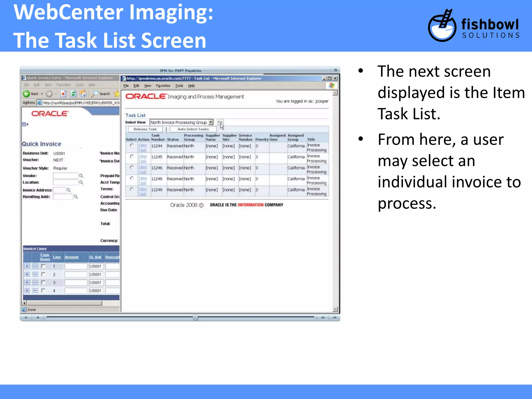The image size is (532, 399).
Task: Click left arrow of horizontal scrollbar in Quick Invoice window
Action: click(x=25, y=303)
